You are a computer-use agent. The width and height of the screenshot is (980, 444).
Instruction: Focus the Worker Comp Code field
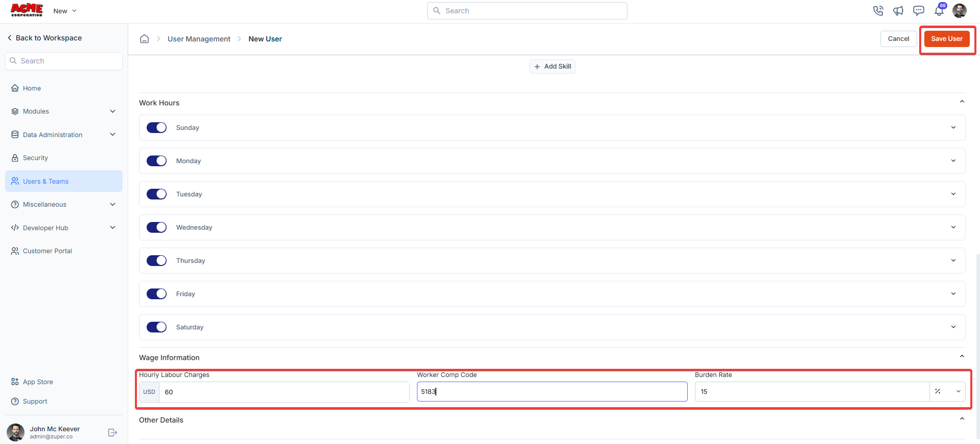point(552,391)
